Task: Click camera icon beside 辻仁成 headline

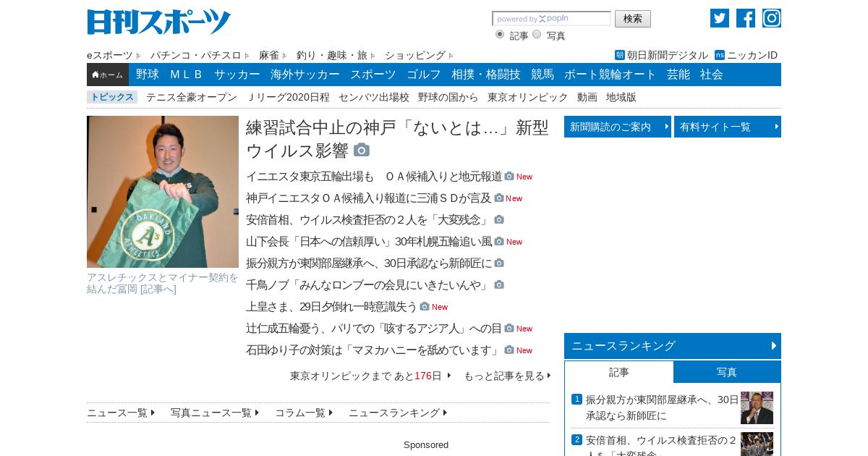Action: 509,328
